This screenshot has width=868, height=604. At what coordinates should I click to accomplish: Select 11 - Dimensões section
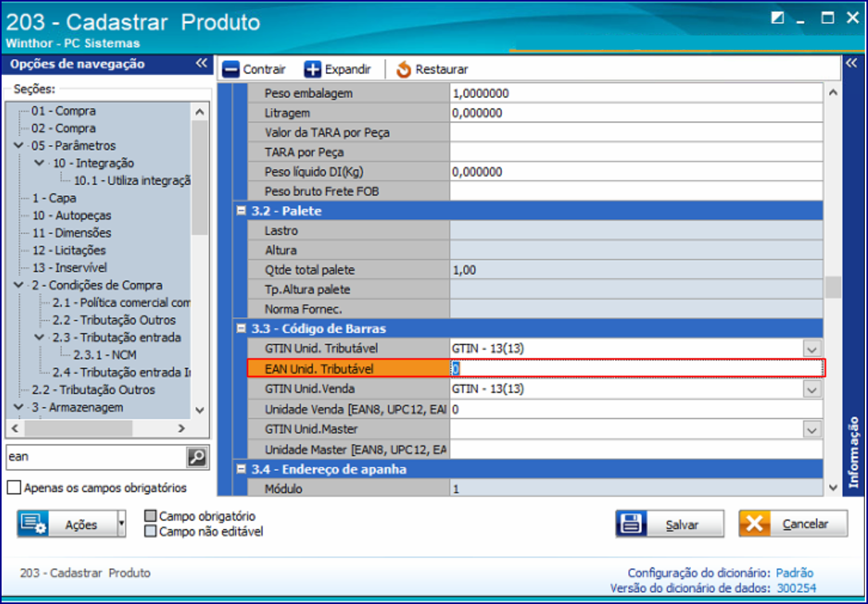(72, 233)
